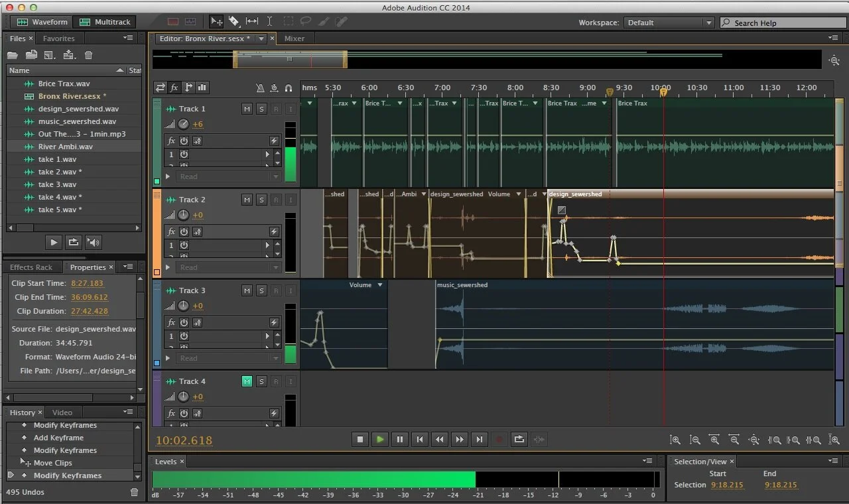Click the Open File folder icon
Screen dimensions: 849x504
13,55
